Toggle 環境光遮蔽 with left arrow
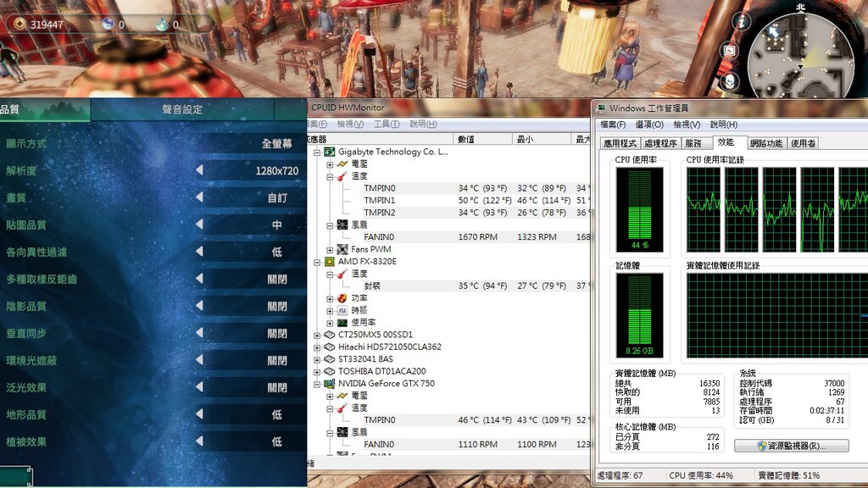868x488 pixels. coord(199,360)
